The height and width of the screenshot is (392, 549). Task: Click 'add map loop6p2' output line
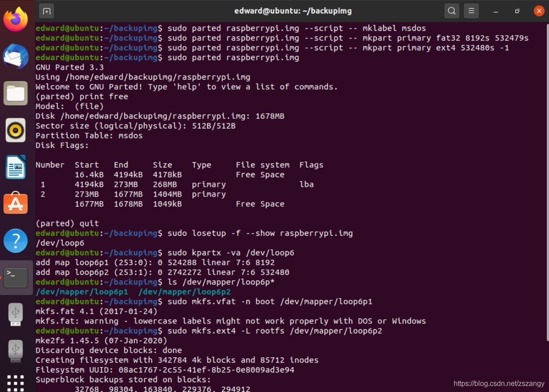coord(163,272)
